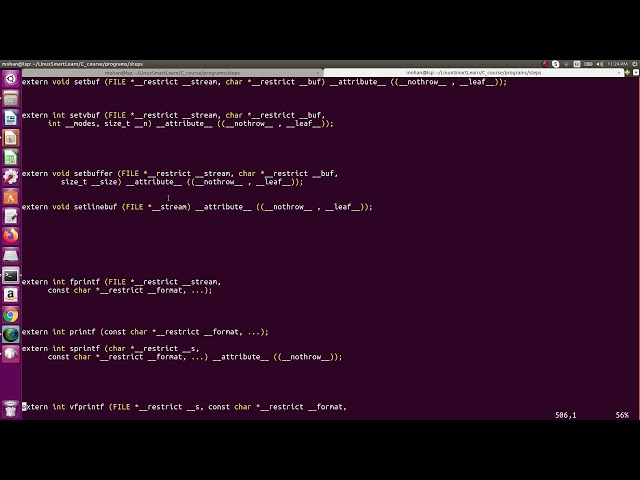Click the 'setbuffer' function name
Screen dimensions: 640x480
[x=93, y=174]
